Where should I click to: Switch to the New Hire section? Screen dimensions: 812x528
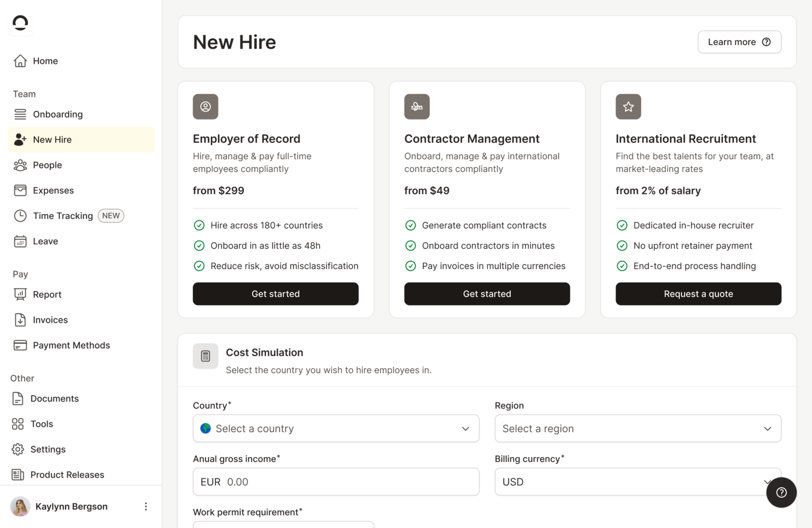52,140
